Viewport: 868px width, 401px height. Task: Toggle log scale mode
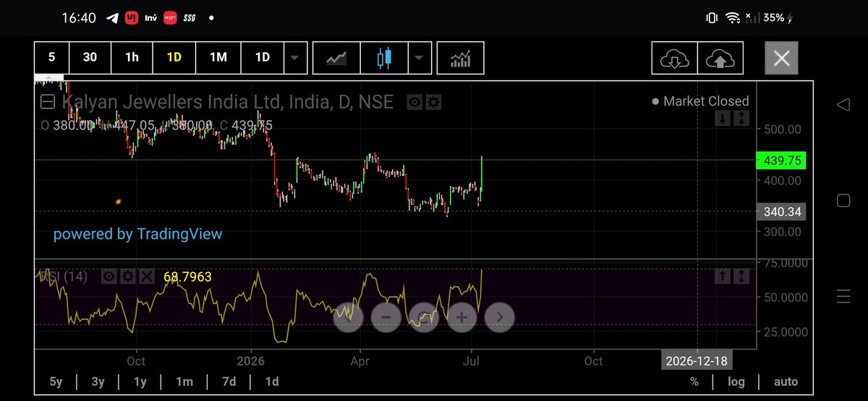click(x=736, y=381)
